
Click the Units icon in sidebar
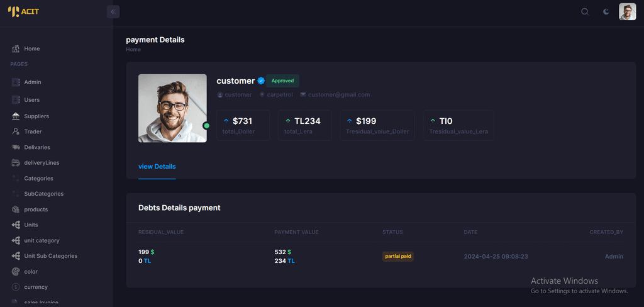click(16, 225)
